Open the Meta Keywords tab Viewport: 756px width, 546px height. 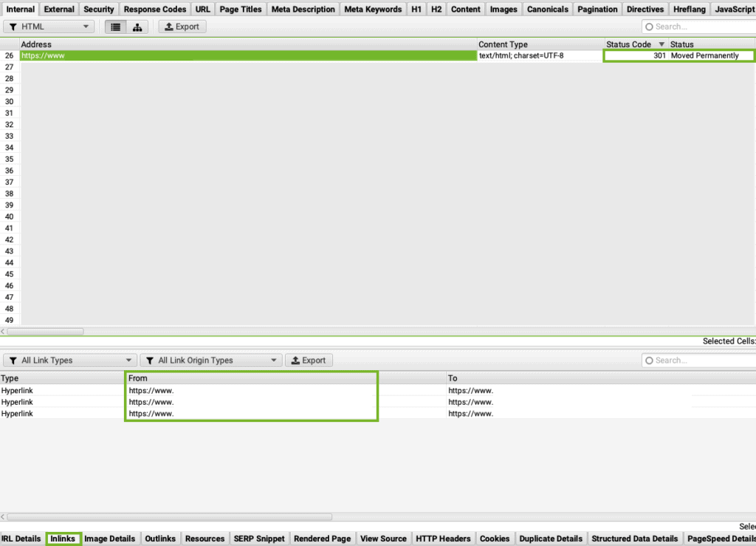[x=373, y=9]
